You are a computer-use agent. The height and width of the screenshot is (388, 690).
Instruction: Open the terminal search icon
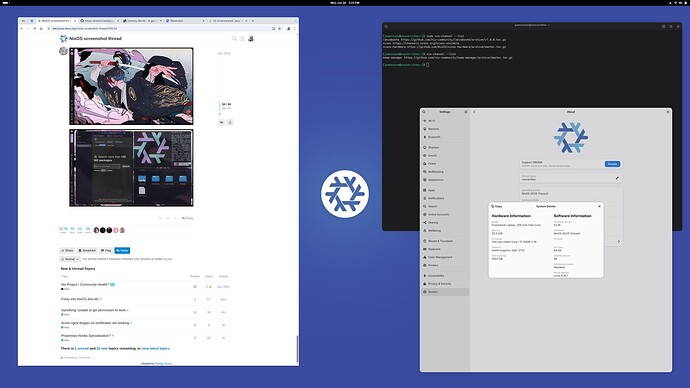pyautogui.click(x=386, y=26)
